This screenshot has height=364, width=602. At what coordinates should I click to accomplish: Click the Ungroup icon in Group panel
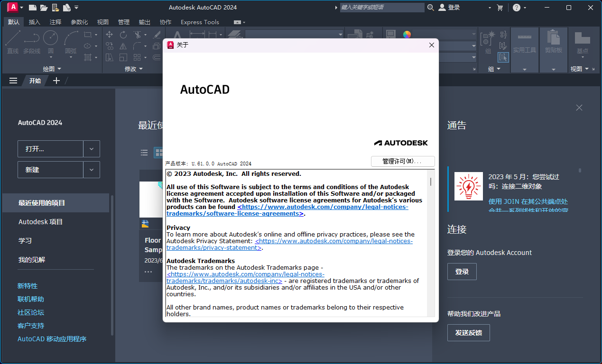[x=504, y=35]
